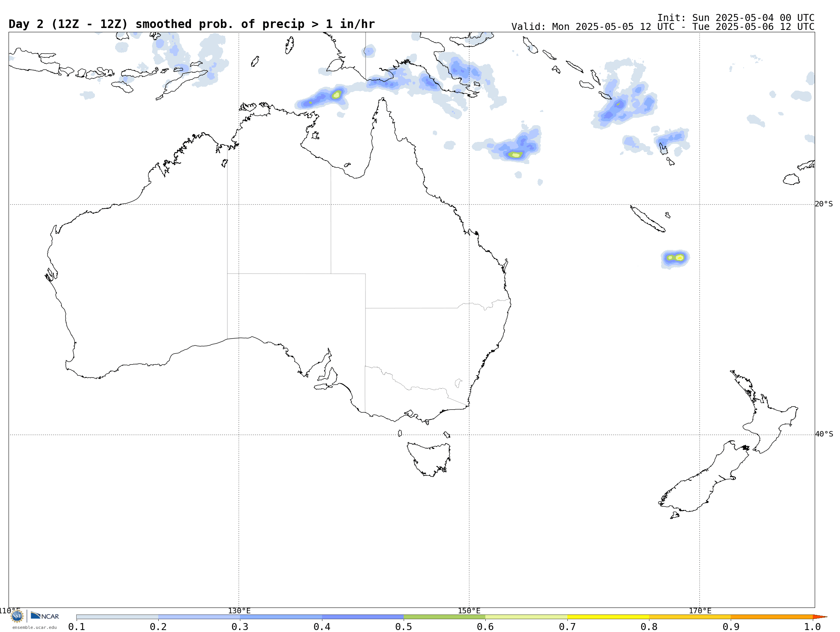840x632 pixels.
Task: Click the NCAR logo
Action: click(x=45, y=616)
